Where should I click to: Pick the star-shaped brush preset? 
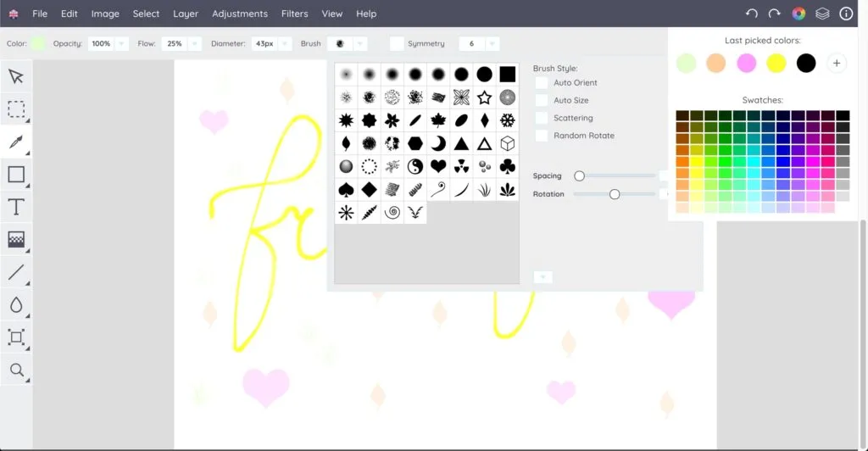click(484, 97)
